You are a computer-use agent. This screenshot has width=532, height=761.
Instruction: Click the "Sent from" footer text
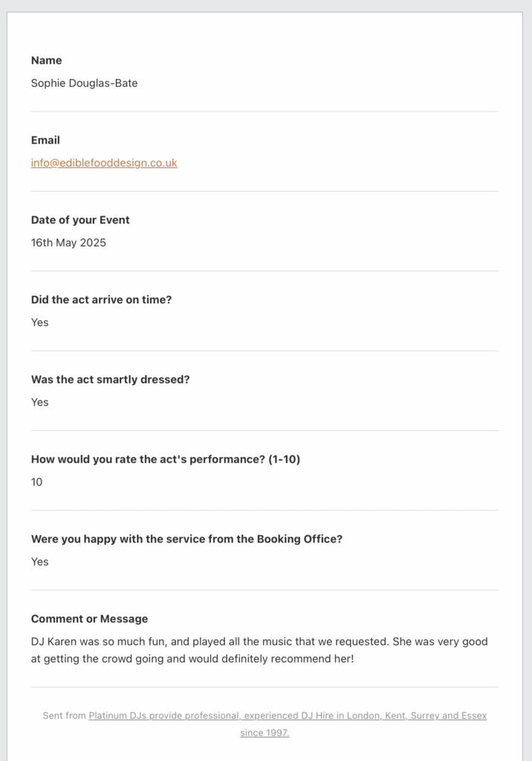(64, 716)
